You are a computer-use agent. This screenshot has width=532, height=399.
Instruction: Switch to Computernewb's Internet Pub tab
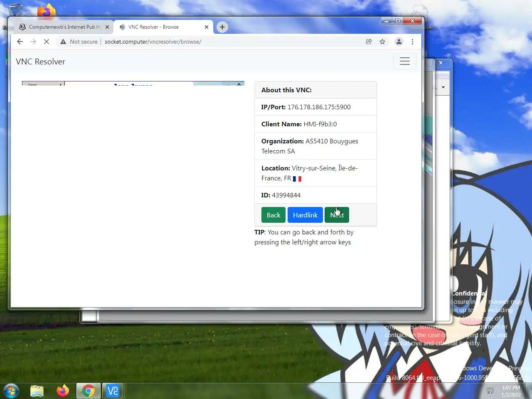(x=63, y=27)
